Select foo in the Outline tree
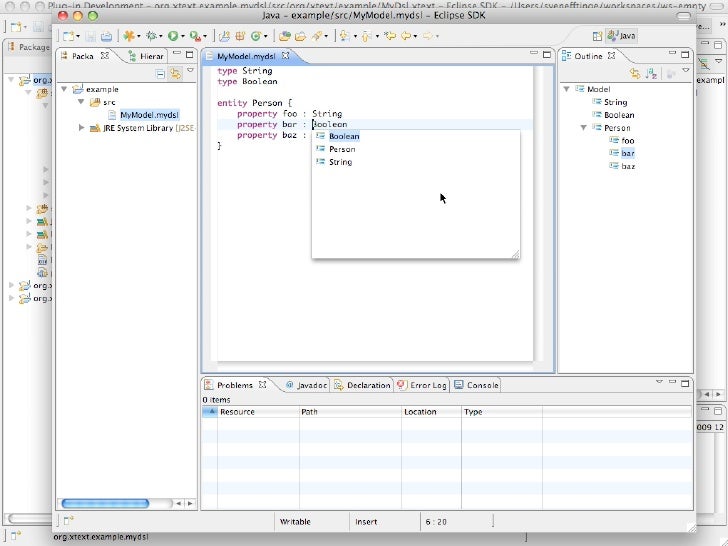The image size is (728, 546). [628, 140]
